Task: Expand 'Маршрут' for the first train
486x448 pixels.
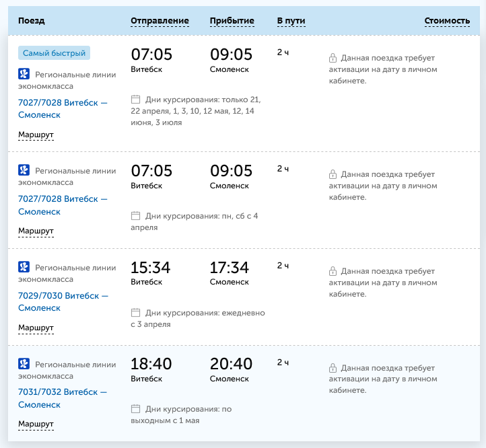Action: pyautogui.click(x=36, y=135)
